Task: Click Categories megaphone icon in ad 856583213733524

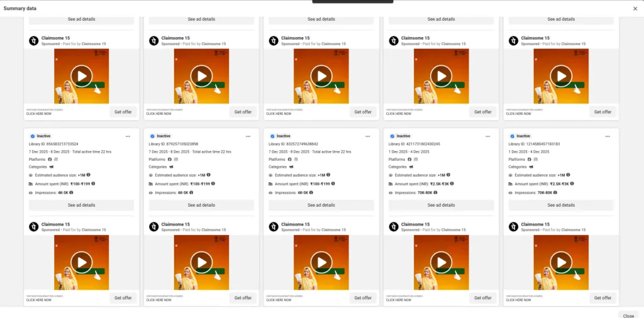Action: 51,167
